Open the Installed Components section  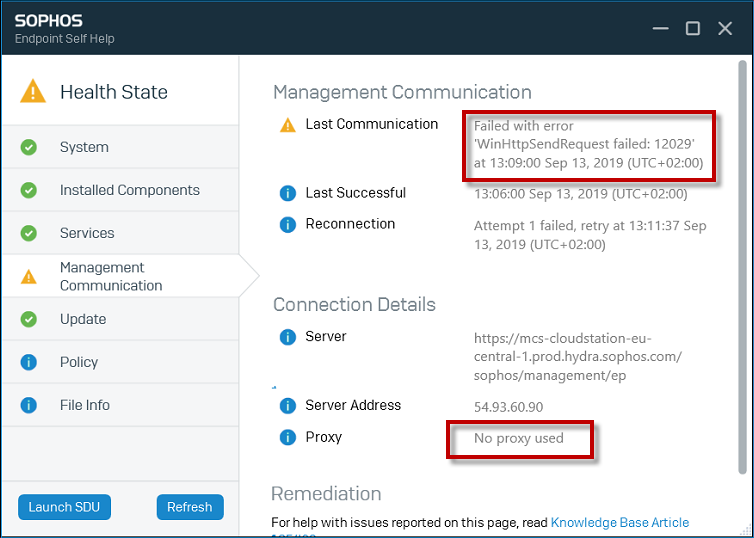coord(121,190)
